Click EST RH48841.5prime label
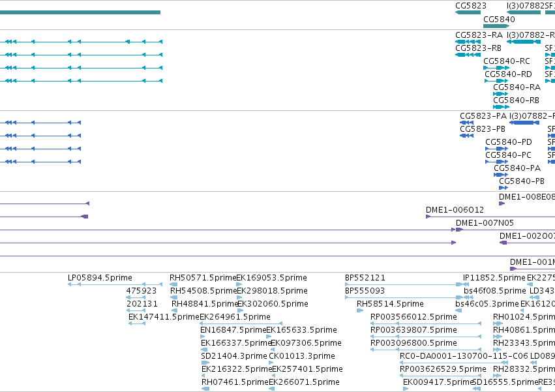The width and height of the screenshot is (555, 392). tap(205, 304)
